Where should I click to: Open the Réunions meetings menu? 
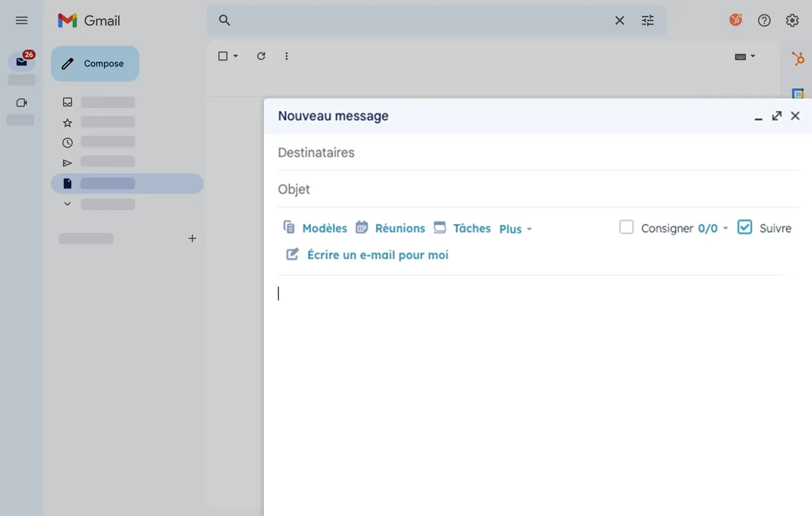pos(390,228)
